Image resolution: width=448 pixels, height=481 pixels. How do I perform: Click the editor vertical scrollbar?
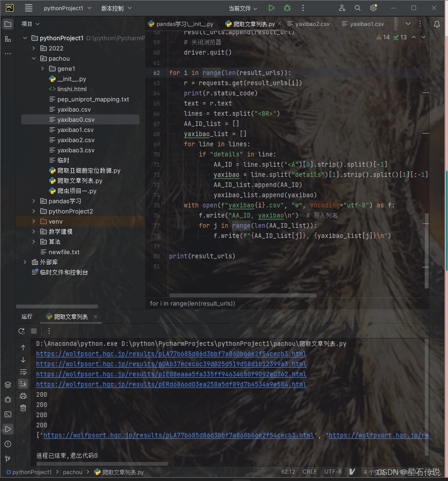427,250
